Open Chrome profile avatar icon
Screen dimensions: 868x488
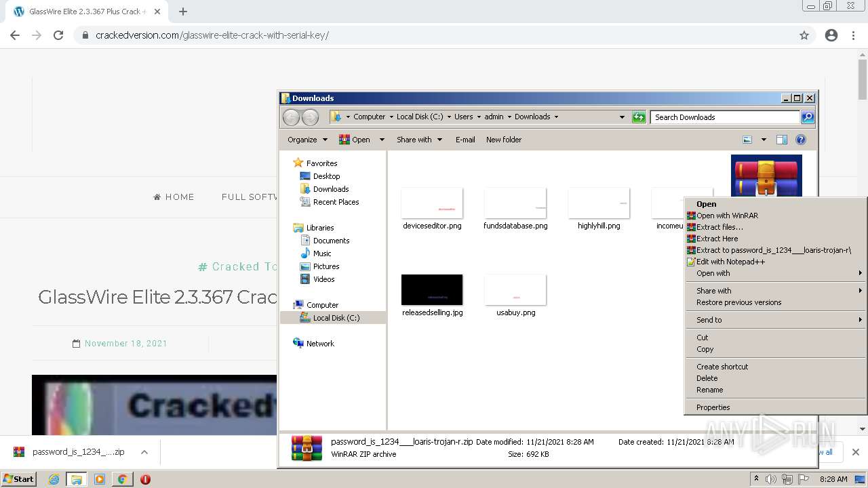tap(831, 35)
